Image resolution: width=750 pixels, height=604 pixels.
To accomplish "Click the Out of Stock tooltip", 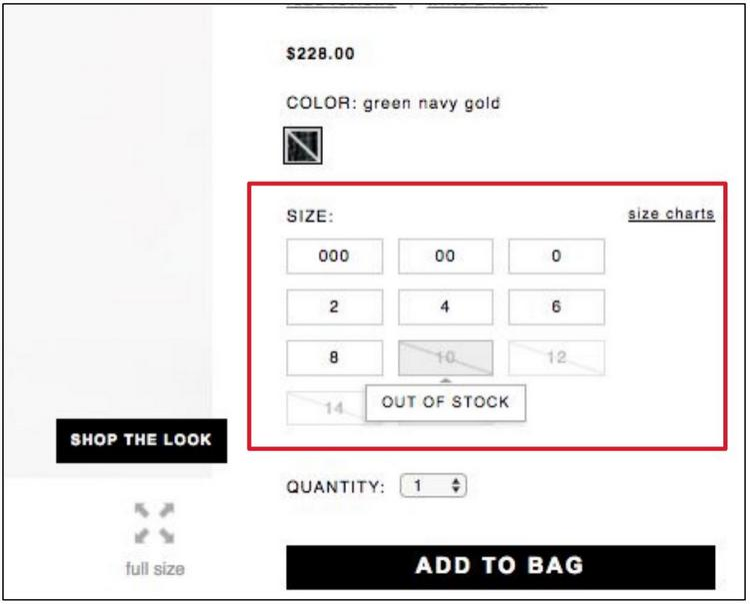I will pyautogui.click(x=445, y=402).
